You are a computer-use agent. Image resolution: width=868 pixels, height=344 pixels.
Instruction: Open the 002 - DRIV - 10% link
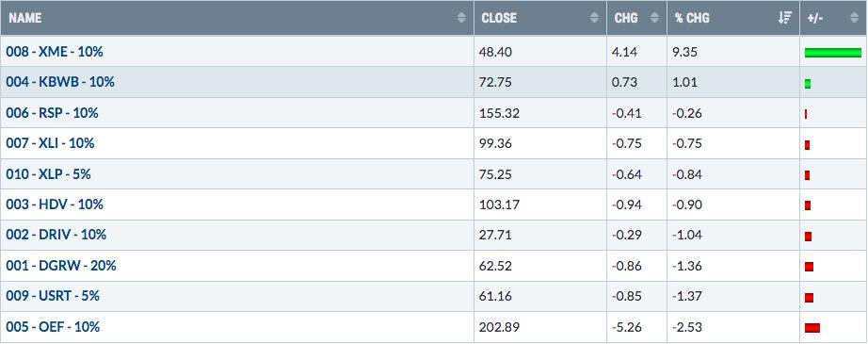[56, 235]
